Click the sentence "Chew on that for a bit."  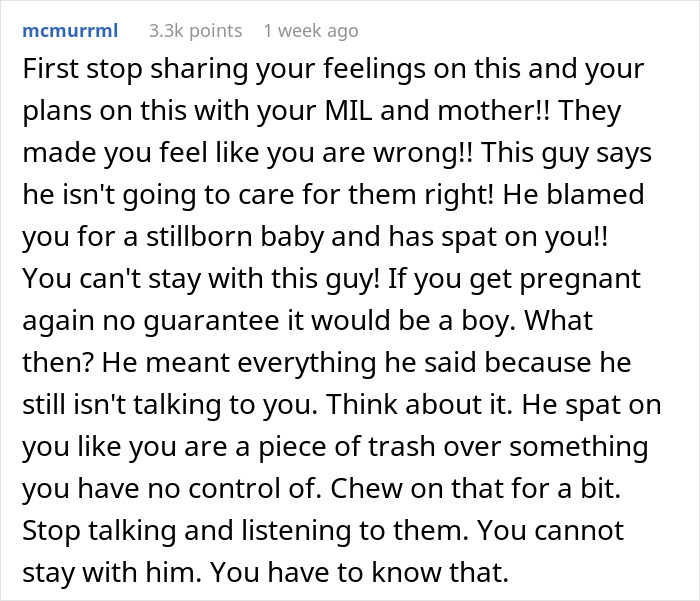click(475, 488)
